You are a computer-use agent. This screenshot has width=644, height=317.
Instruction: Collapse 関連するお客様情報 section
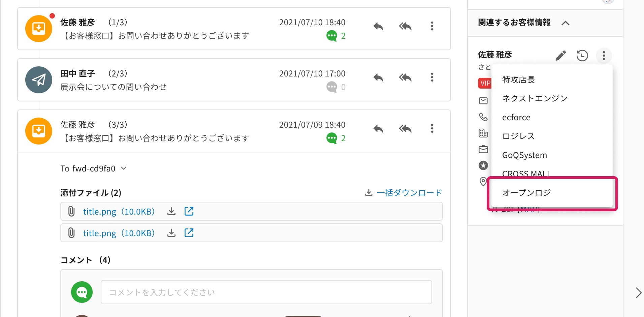click(566, 23)
